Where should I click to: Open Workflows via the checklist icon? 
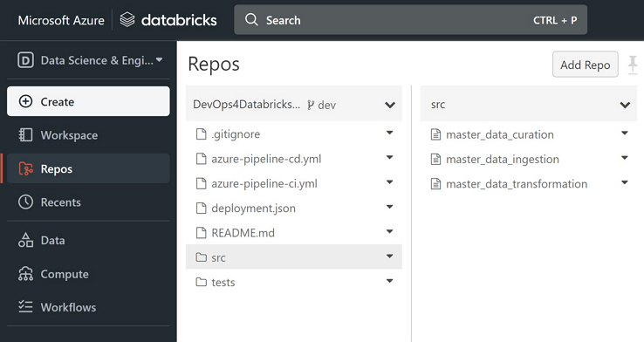coord(25,307)
